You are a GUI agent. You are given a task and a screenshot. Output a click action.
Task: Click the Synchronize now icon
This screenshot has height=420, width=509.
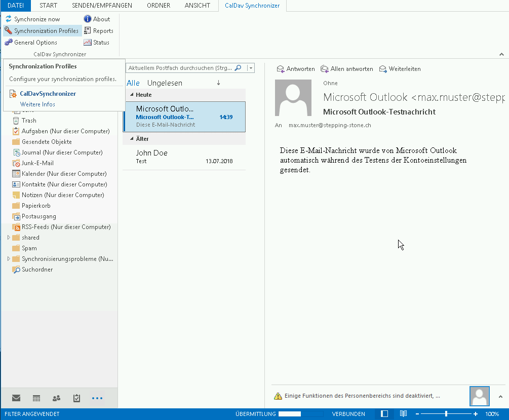coord(9,19)
